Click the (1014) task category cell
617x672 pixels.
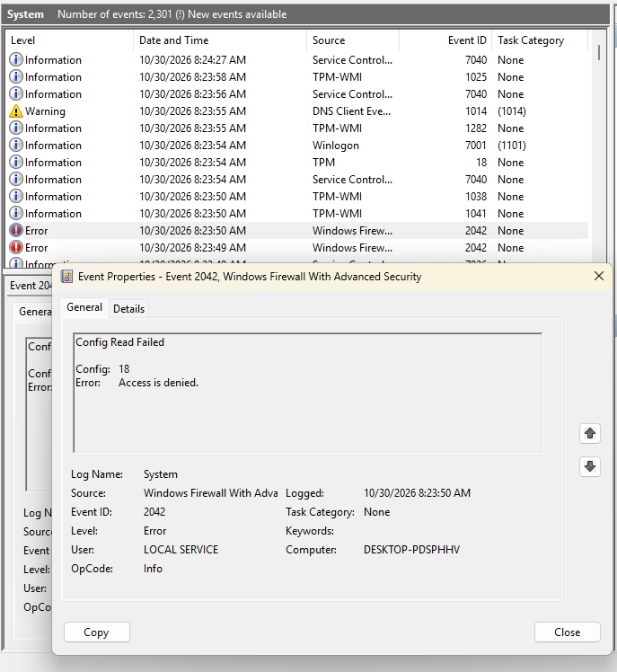(x=512, y=111)
